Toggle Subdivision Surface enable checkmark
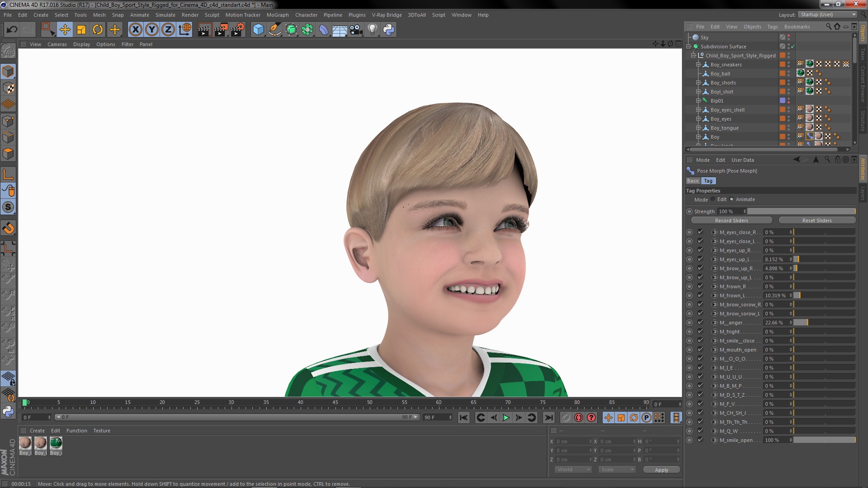This screenshot has height=488, width=868. point(793,47)
